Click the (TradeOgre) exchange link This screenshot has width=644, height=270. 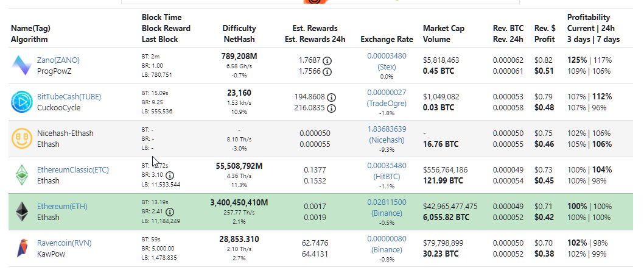(387, 103)
